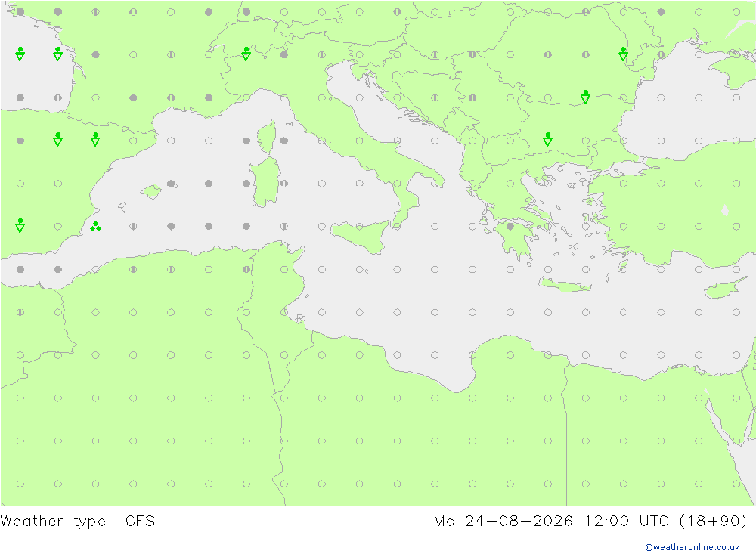Select the green shower symbol over the Alps
Screen dimensions: 756x554
coord(246,54)
